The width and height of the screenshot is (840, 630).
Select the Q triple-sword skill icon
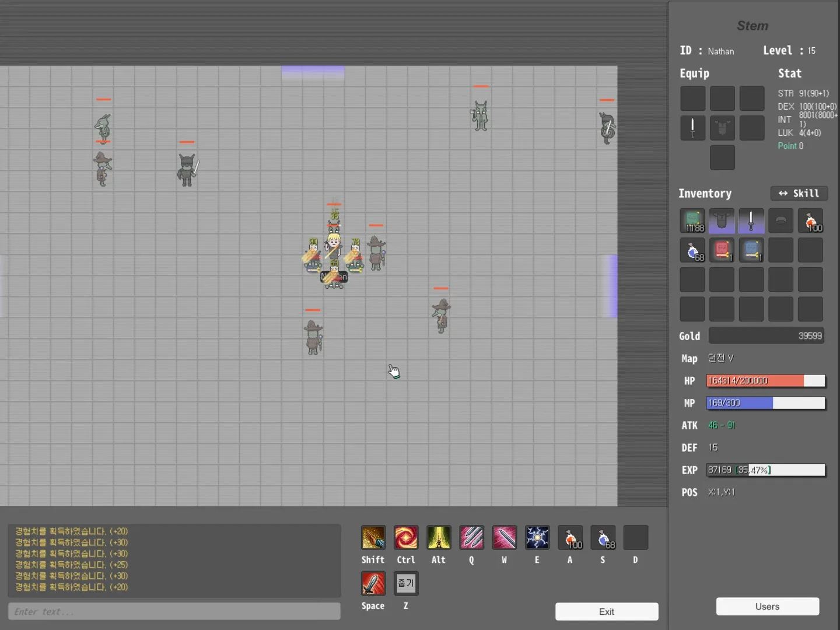click(472, 538)
